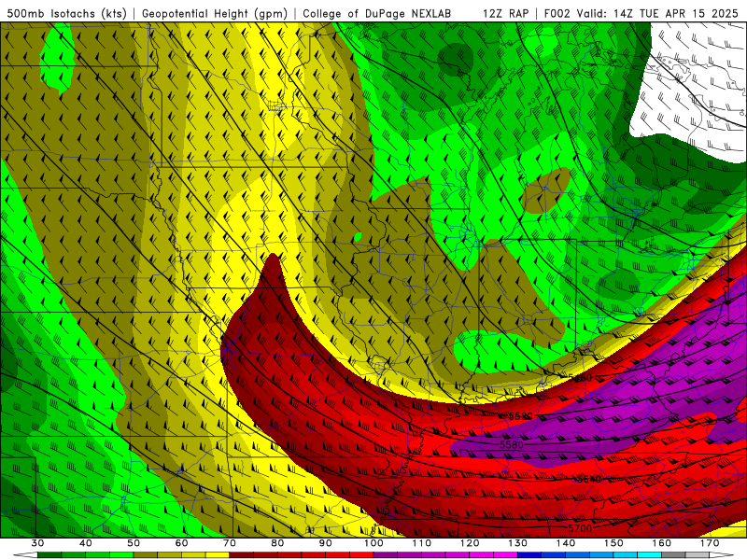Image resolution: width=747 pixels, height=560 pixels.
Task: Click the purple swatch just right of 100
Action: click(x=386, y=555)
